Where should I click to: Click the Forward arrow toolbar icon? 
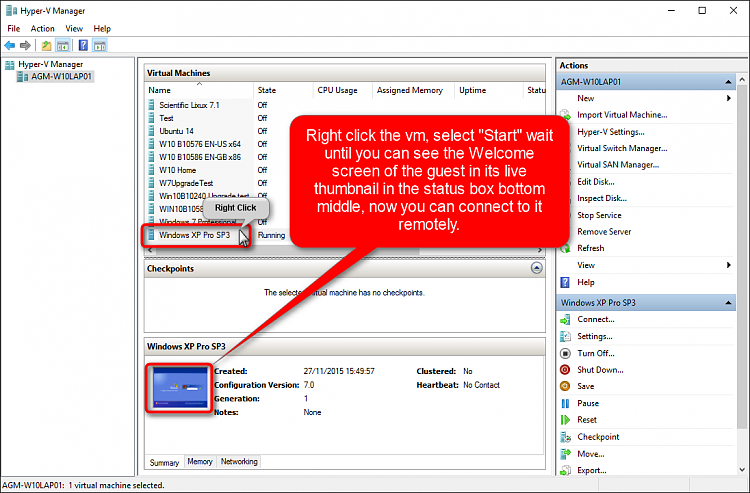click(x=25, y=45)
